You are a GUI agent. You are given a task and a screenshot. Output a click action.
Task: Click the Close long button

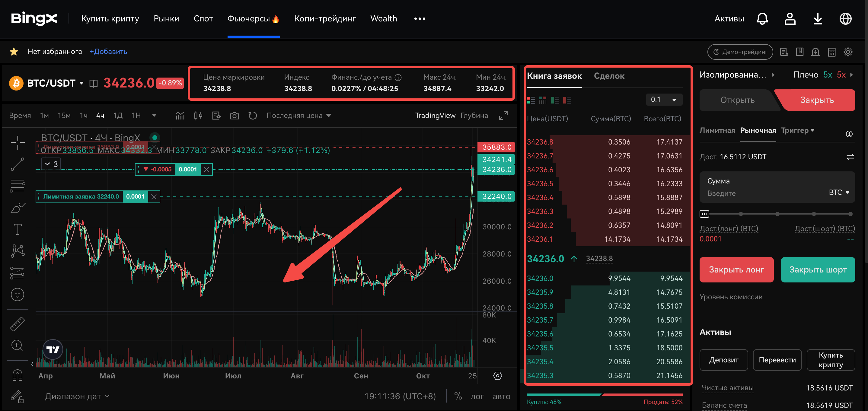[736, 270]
